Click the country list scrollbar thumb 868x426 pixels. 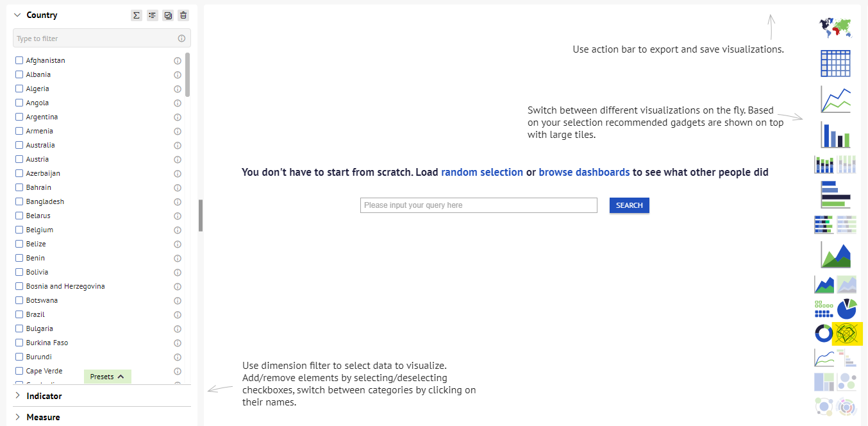coord(187,74)
